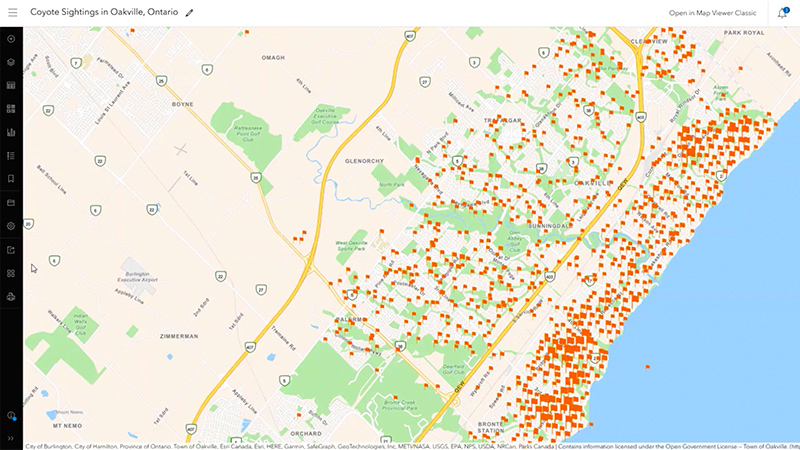This screenshot has height=450, width=800.
Task: Click the ZIMMERMAN place label
Action: [x=179, y=336]
